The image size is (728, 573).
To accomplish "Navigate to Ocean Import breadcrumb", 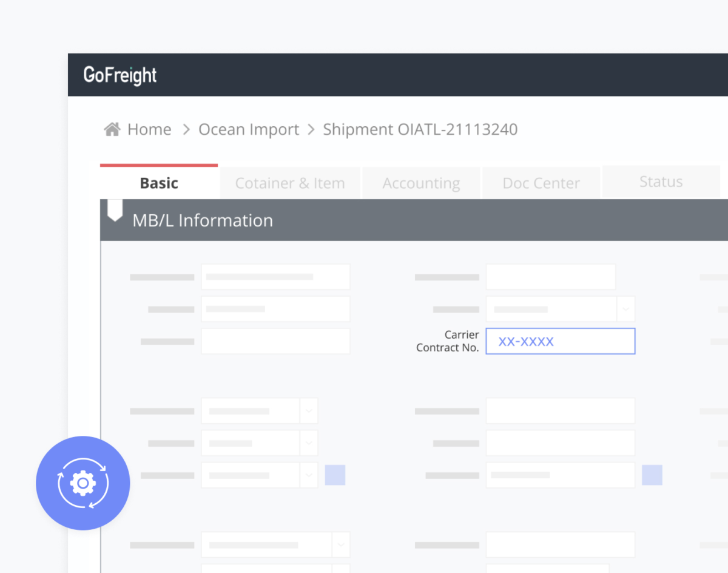I will coord(249,129).
